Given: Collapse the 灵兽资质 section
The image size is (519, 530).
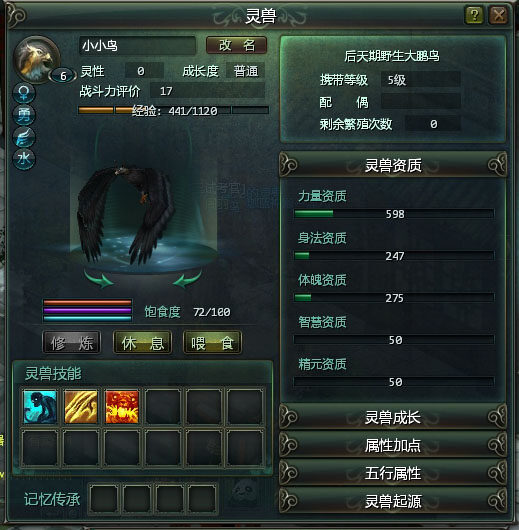Looking at the screenshot, I should point(393,165).
